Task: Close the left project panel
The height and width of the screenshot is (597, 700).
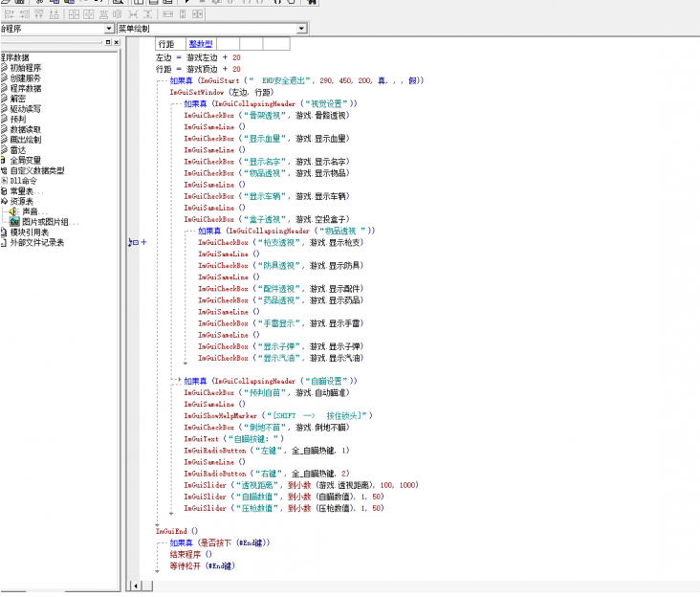Action: click(x=114, y=43)
